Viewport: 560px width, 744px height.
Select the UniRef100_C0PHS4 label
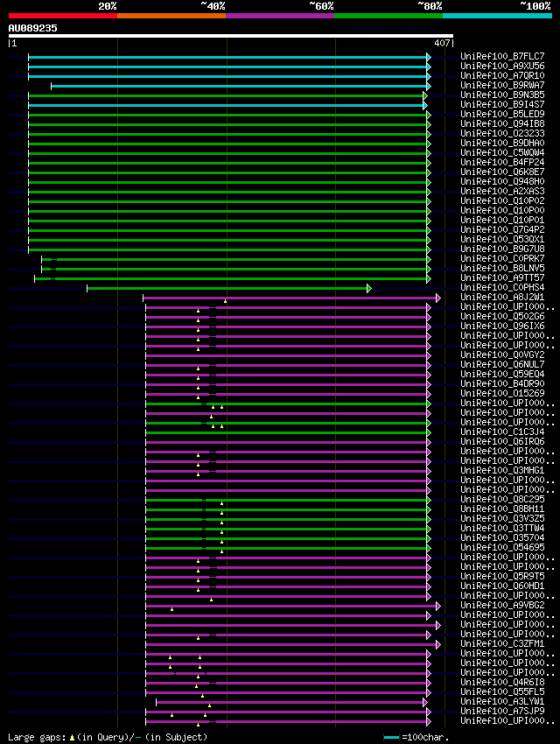[x=502, y=288]
